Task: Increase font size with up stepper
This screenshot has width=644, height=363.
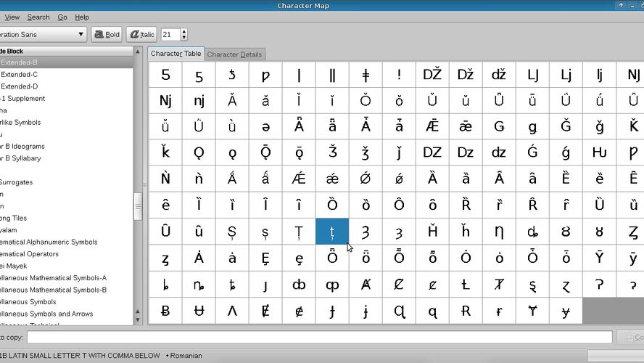Action: [184, 32]
